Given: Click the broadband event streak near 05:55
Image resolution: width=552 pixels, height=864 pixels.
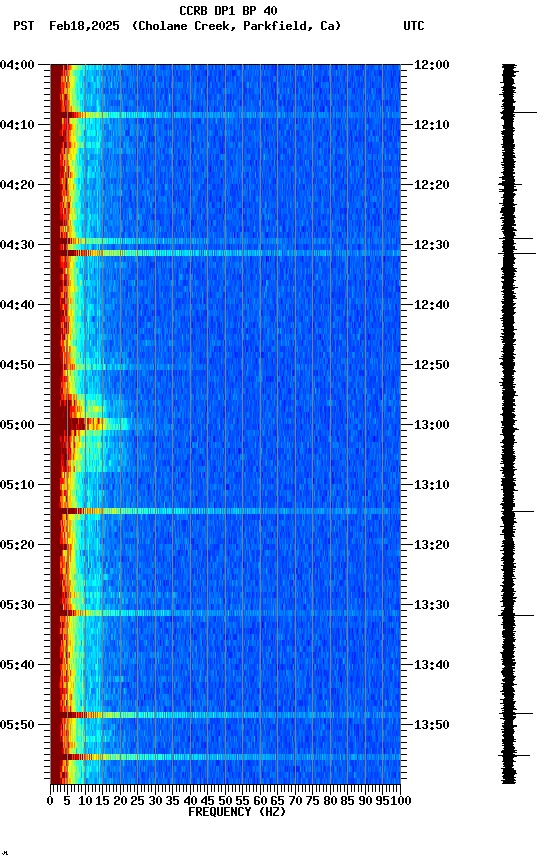Looking at the screenshot, I should [225, 757].
